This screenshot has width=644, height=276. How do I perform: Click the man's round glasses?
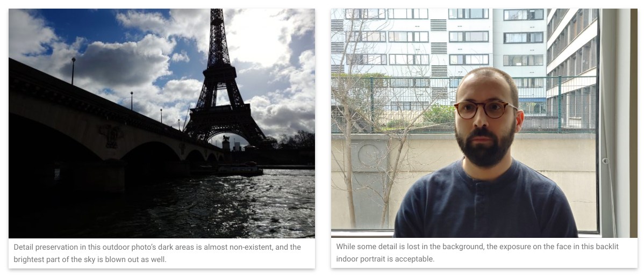point(485,110)
